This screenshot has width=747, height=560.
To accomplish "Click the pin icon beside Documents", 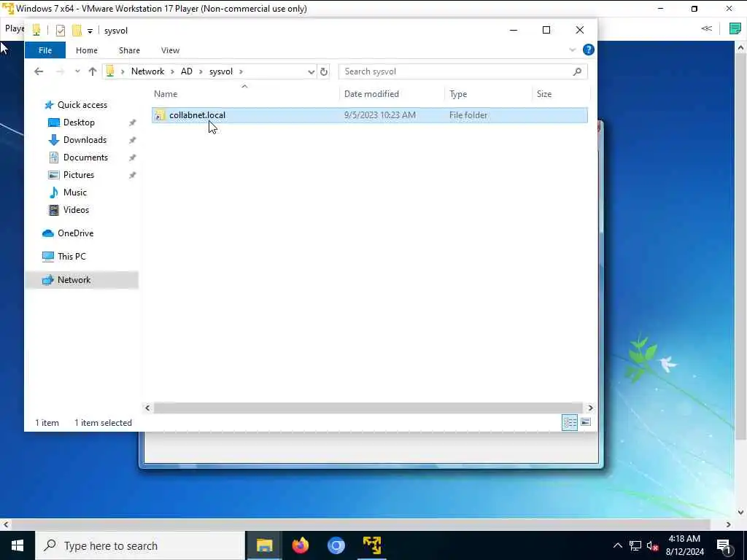I will click(x=133, y=157).
